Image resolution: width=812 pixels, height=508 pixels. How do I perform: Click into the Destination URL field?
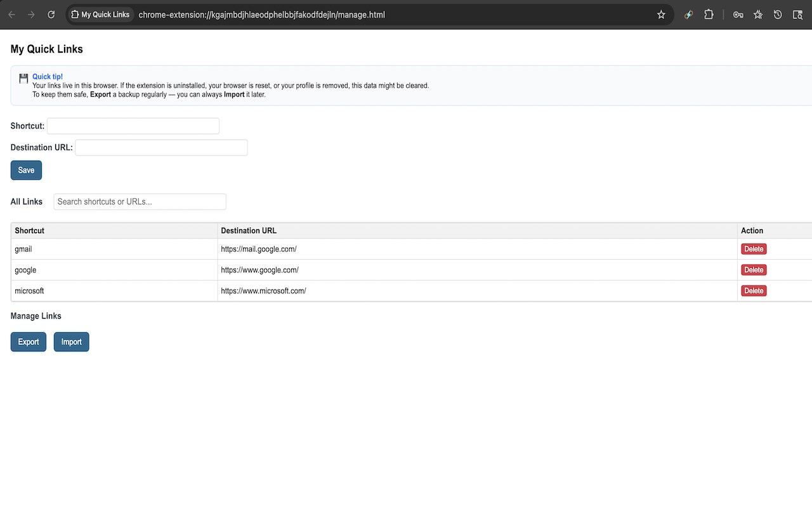(161, 147)
